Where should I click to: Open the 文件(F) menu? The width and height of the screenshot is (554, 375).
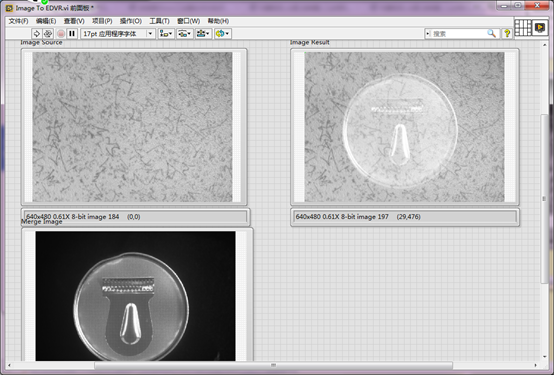point(18,21)
